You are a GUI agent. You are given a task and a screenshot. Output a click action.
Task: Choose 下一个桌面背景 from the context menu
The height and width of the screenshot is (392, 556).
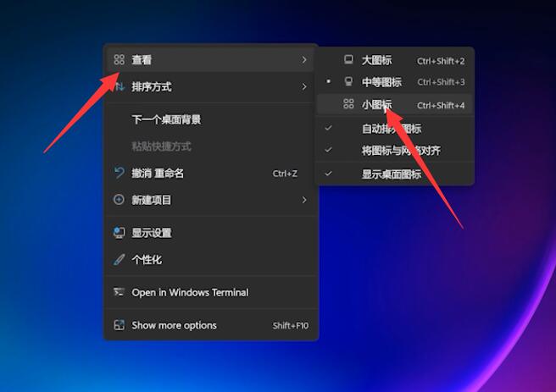tap(211, 119)
